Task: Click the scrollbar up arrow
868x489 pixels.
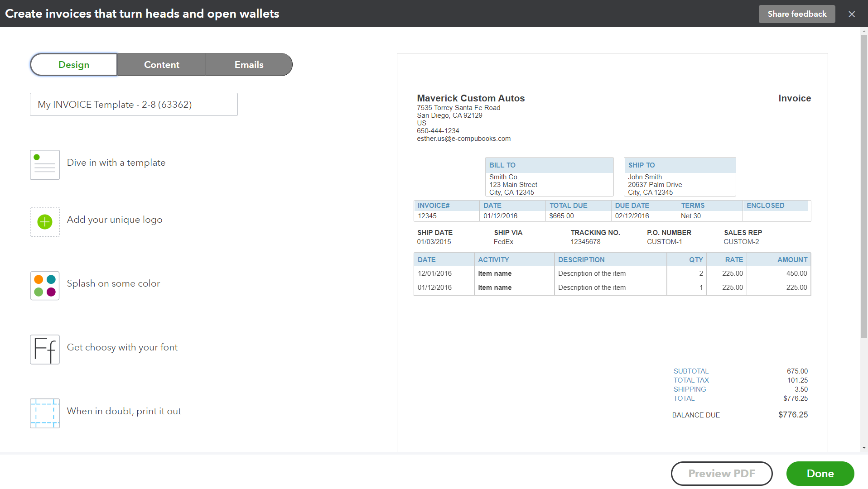Action: [863, 32]
